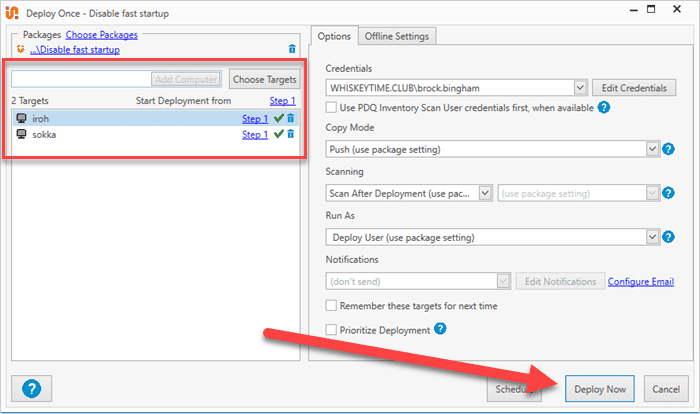Viewport: 700px width, 414px height.
Task: Click the Cancel button
Action: (x=666, y=389)
